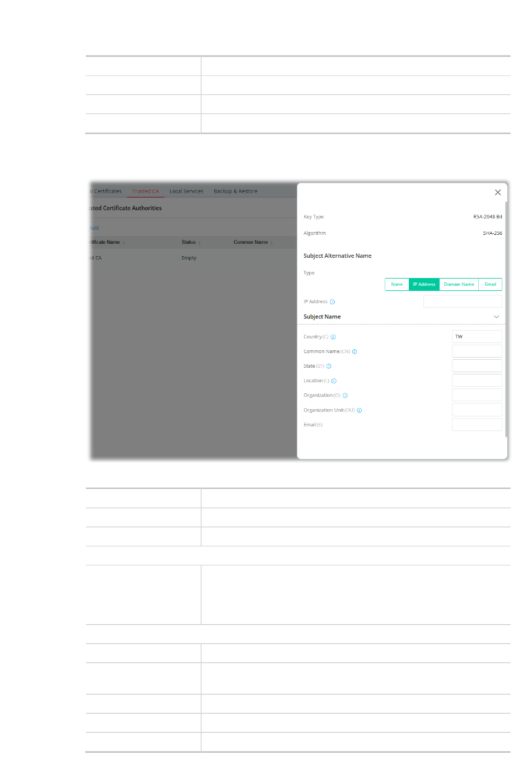
Task: Click info icon beside IP Address label
Action: point(332,302)
